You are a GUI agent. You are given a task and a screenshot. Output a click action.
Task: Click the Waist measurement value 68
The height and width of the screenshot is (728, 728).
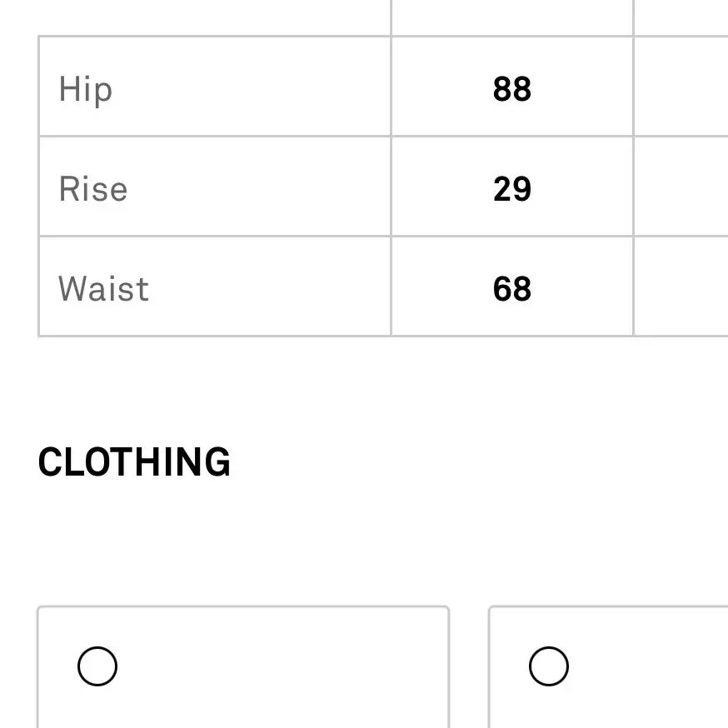pyautogui.click(x=511, y=289)
